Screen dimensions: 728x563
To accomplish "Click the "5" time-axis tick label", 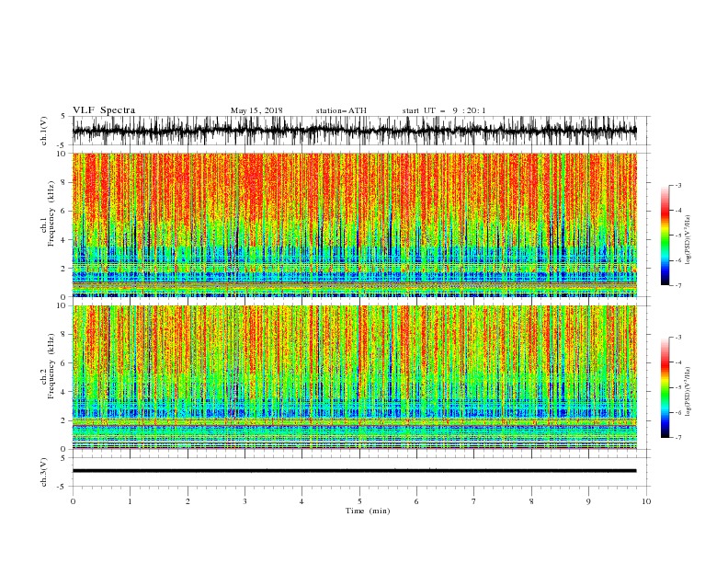I will pyautogui.click(x=359, y=501).
